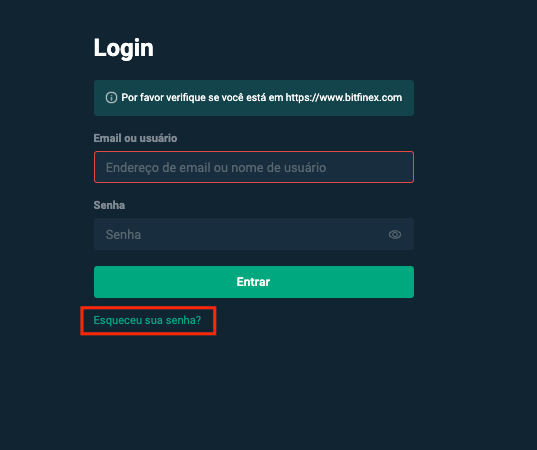537x450 pixels.
Task: Click the Senha placeholder text in field
Action: [123, 235]
